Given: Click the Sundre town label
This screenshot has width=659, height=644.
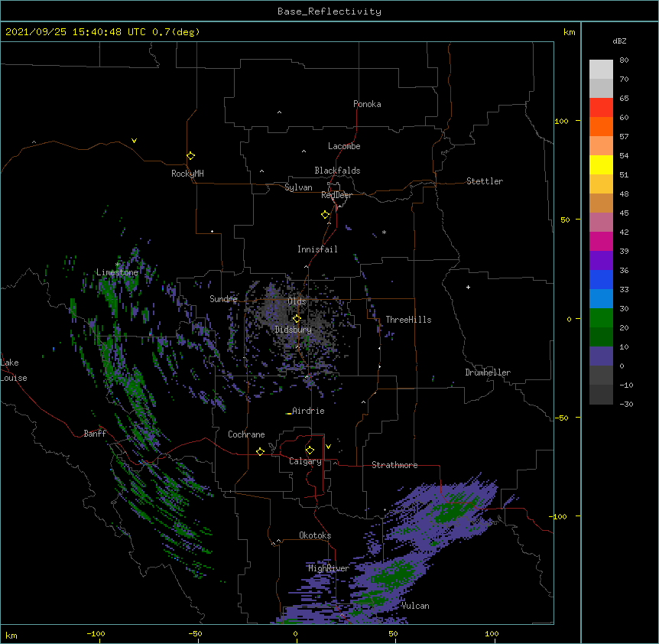Looking at the screenshot, I should (x=223, y=299).
